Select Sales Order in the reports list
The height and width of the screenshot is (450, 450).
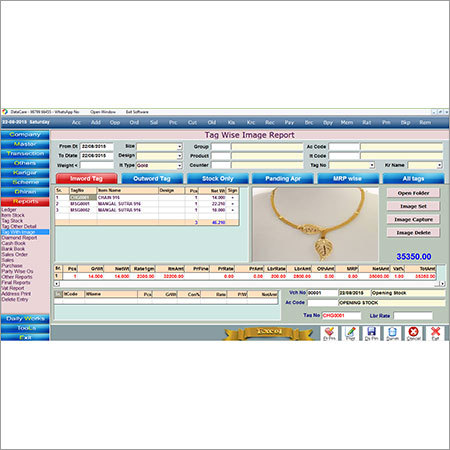pos(15,254)
